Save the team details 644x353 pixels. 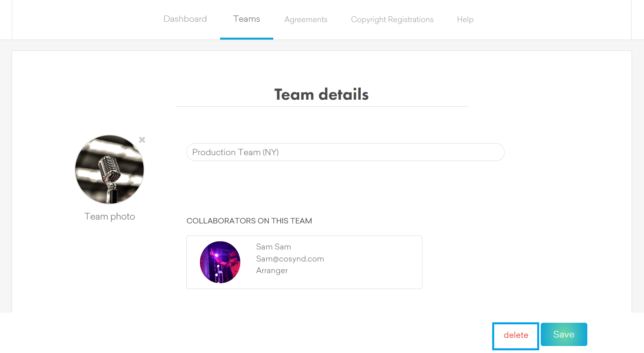pos(564,334)
